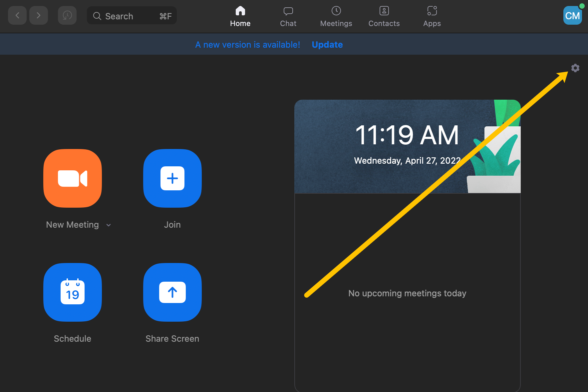Expand the New Meeting options chevron

(x=109, y=225)
